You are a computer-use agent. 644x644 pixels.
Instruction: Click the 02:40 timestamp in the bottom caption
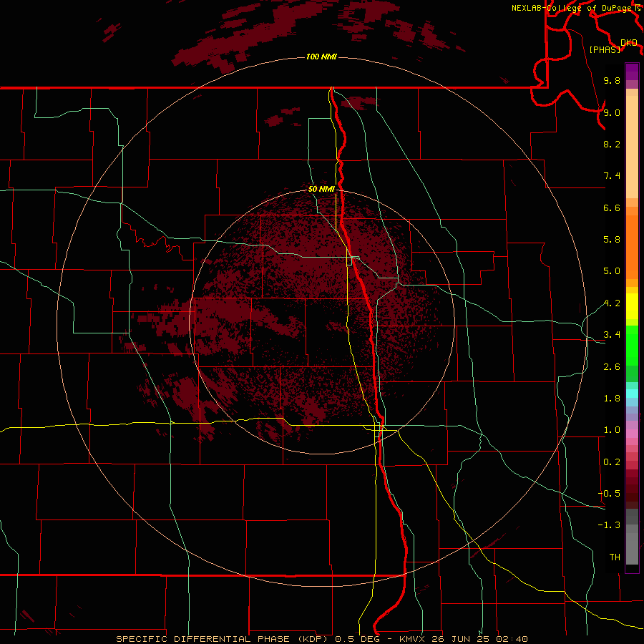[x=512, y=639]
